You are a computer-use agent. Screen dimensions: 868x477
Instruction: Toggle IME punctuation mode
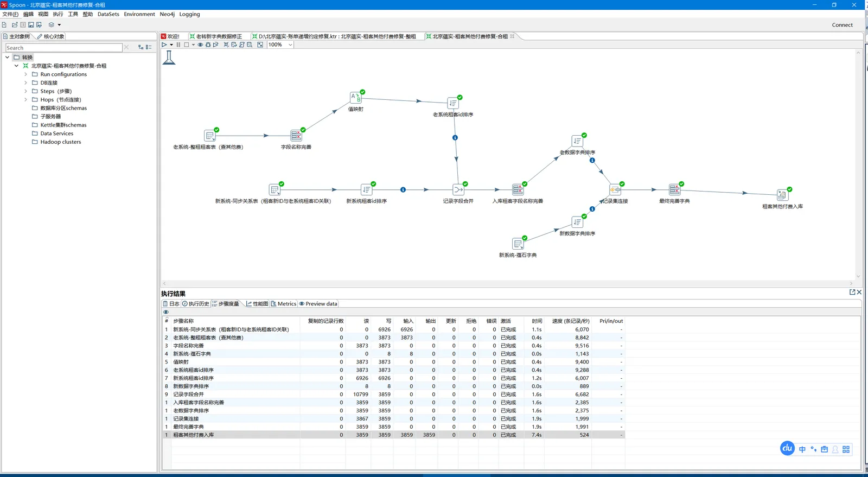[x=813, y=449]
